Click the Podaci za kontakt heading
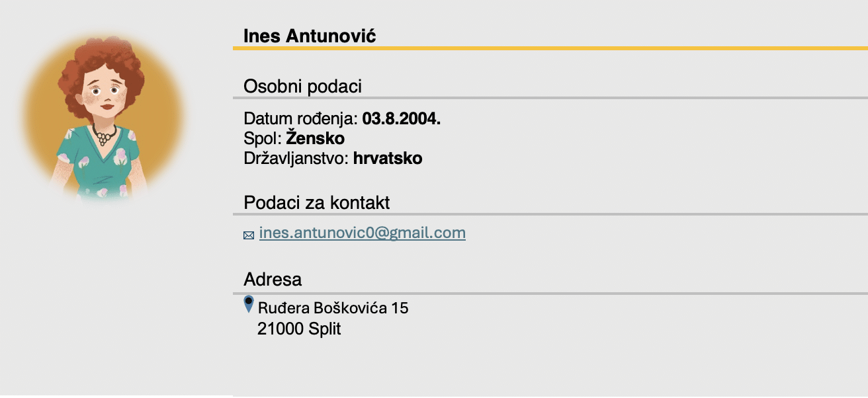 [316, 202]
